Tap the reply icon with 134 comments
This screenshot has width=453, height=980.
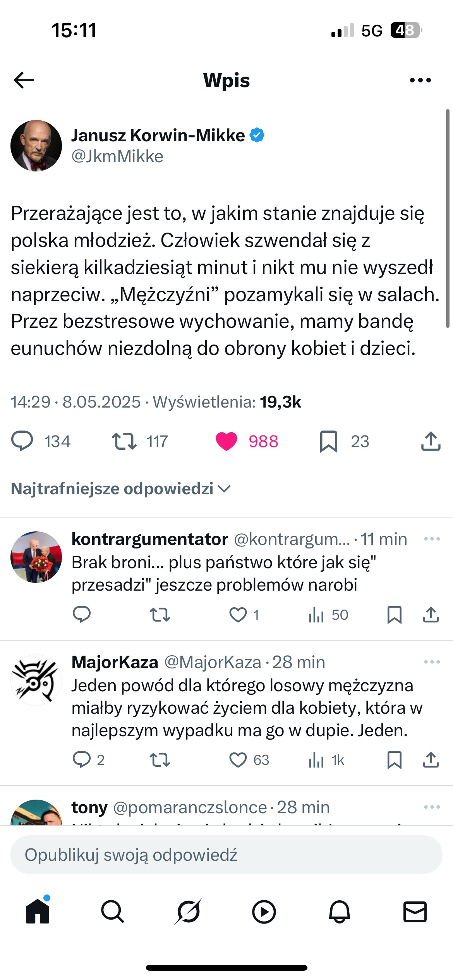[x=22, y=441]
